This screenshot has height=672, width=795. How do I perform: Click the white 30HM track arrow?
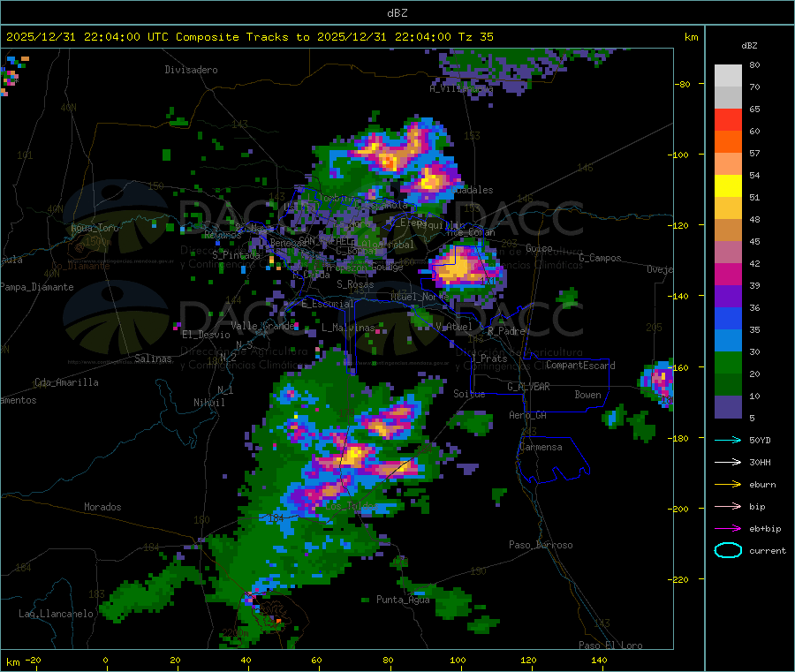728,462
